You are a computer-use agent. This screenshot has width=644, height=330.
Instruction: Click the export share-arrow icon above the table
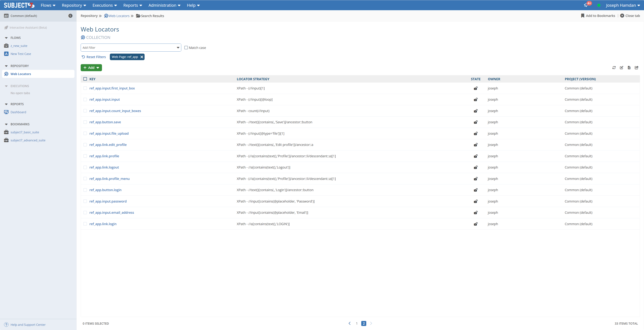pos(636,68)
